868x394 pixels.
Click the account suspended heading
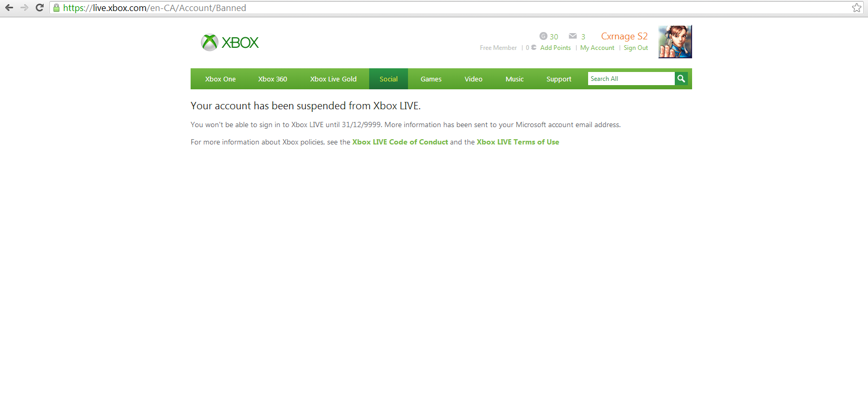click(306, 106)
